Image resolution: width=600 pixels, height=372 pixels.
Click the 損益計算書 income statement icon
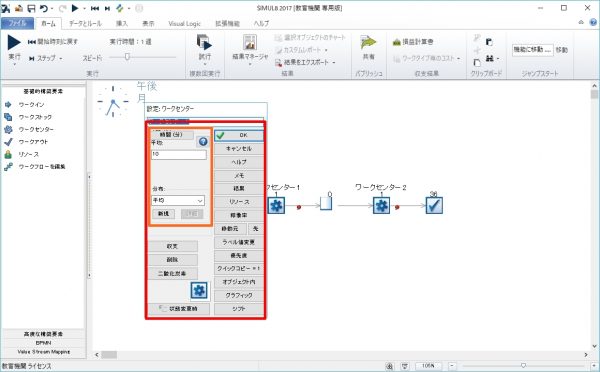(x=397, y=42)
